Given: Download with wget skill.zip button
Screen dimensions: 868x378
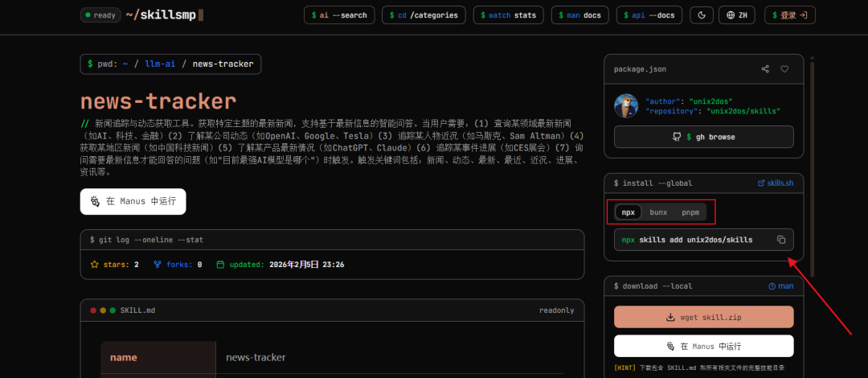Looking at the screenshot, I should (703, 317).
